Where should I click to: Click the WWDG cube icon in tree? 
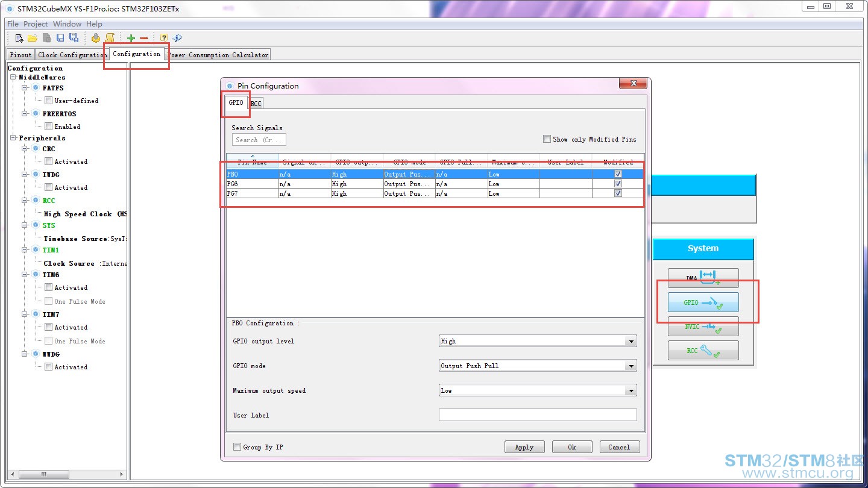(36, 354)
